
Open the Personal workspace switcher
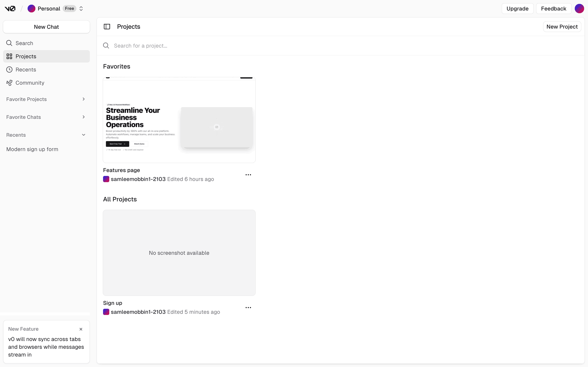click(81, 9)
